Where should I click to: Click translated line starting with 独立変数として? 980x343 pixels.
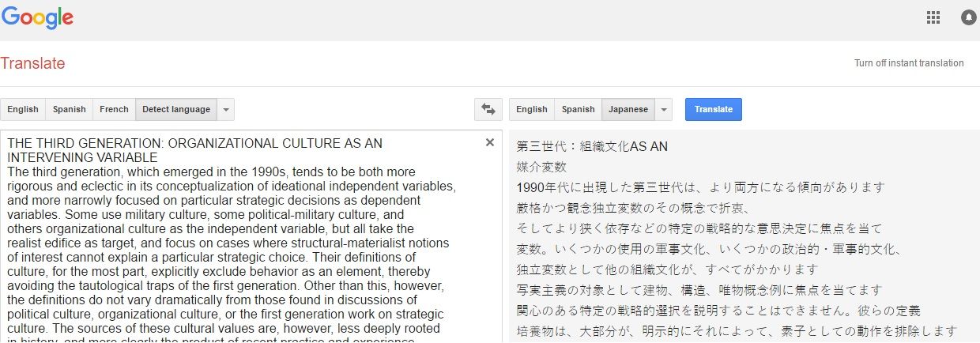tap(667, 270)
